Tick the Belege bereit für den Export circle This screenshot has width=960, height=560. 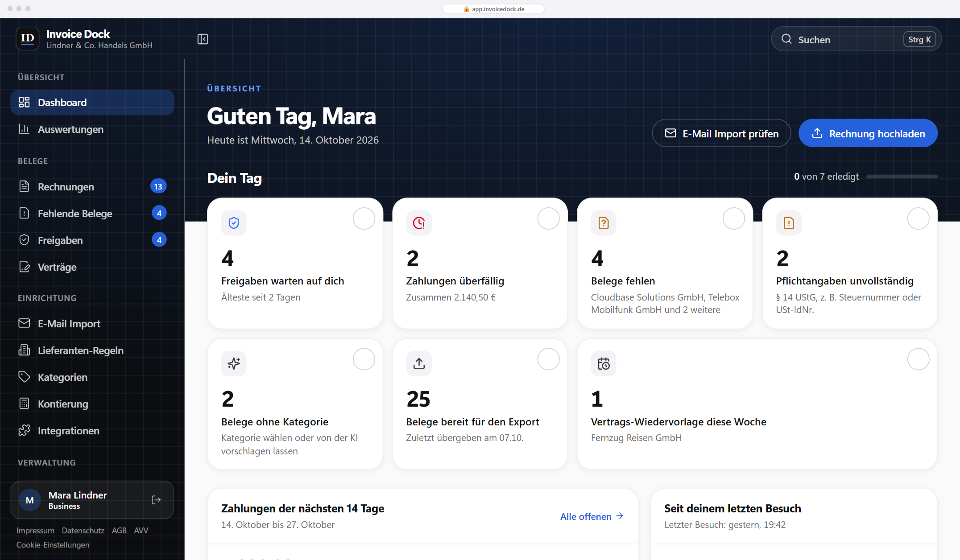click(548, 359)
